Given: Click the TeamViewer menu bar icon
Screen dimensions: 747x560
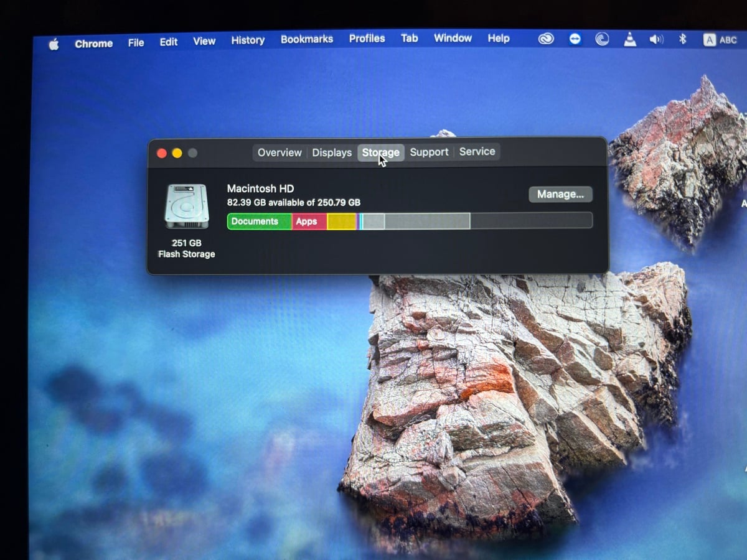Looking at the screenshot, I should click(x=575, y=39).
